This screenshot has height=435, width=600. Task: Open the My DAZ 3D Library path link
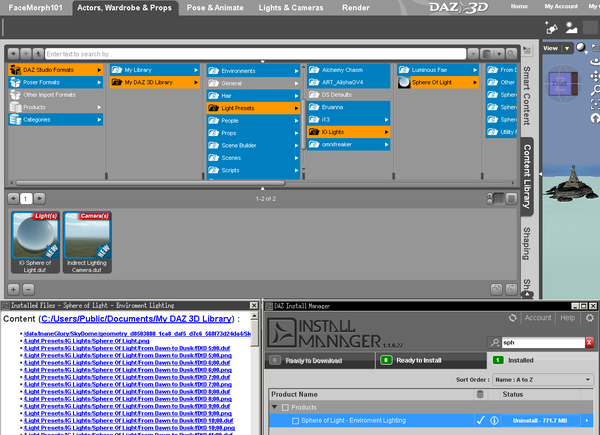pyautogui.click(x=137, y=319)
